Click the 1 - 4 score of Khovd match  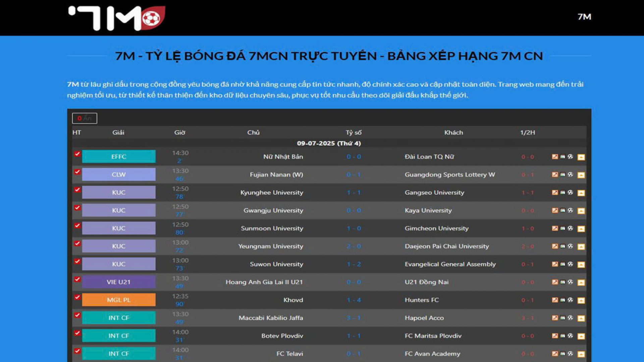coord(354,300)
